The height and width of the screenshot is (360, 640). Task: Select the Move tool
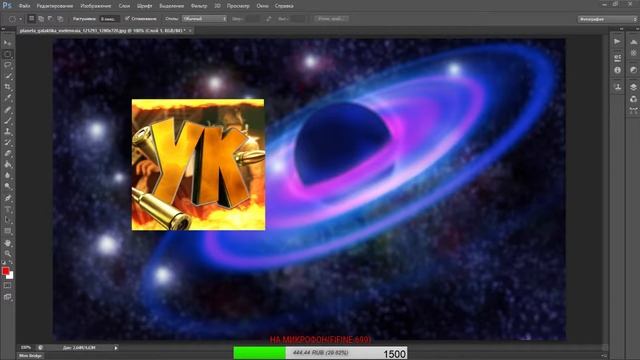(x=7, y=43)
